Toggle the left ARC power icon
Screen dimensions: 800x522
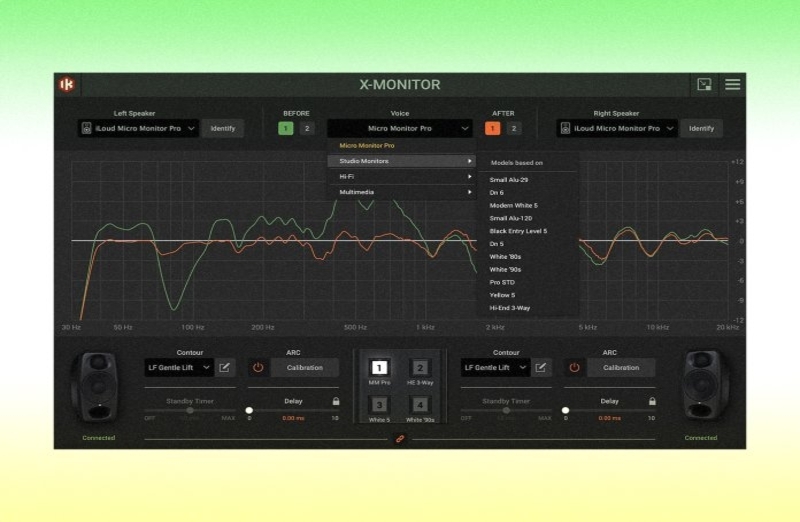point(258,367)
